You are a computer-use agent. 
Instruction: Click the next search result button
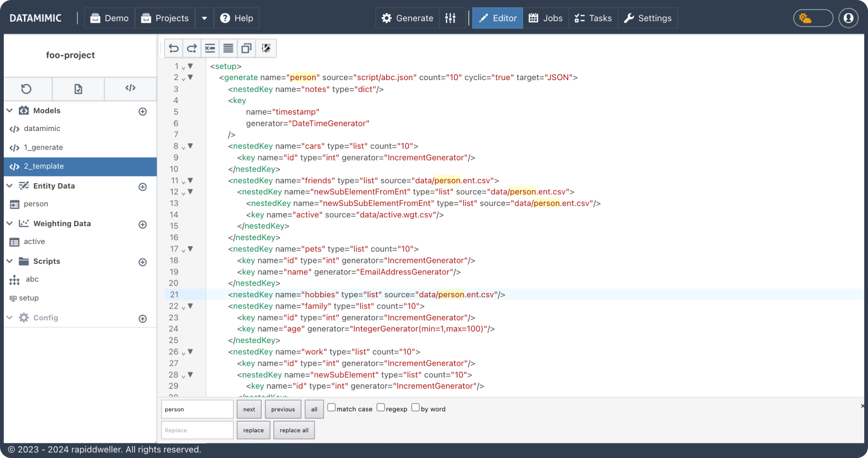coord(249,409)
